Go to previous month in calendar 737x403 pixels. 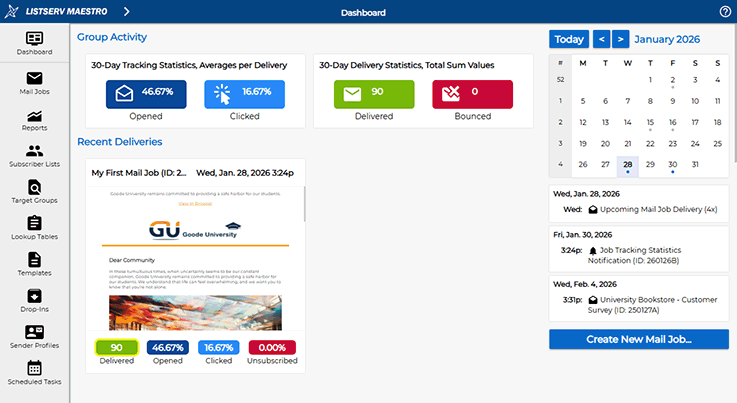coord(601,39)
